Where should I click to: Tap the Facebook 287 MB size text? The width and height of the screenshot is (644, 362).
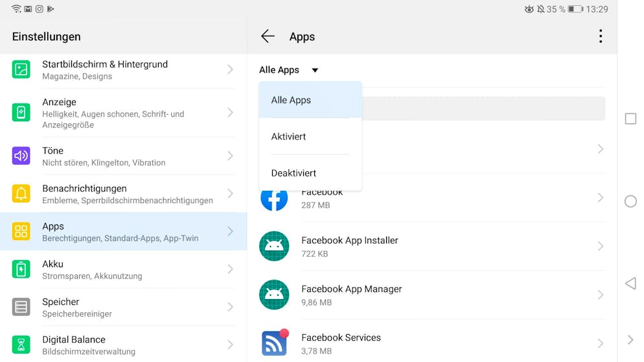(x=316, y=205)
